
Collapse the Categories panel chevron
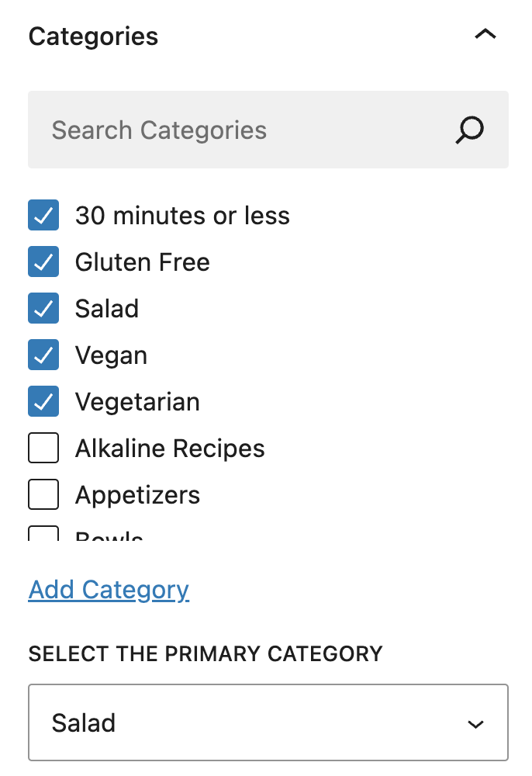pos(485,35)
